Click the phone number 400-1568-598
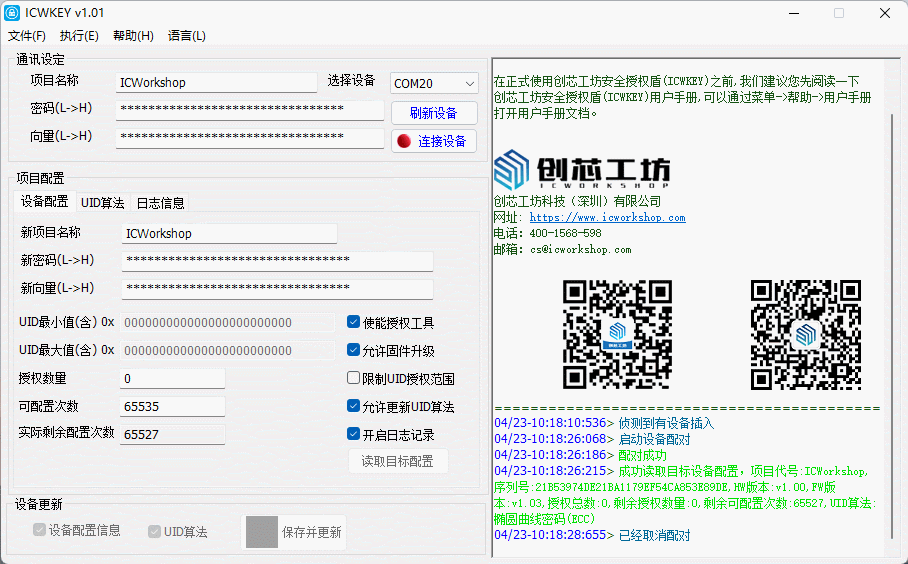Screen dimensions: 908x564 [x=566, y=233]
